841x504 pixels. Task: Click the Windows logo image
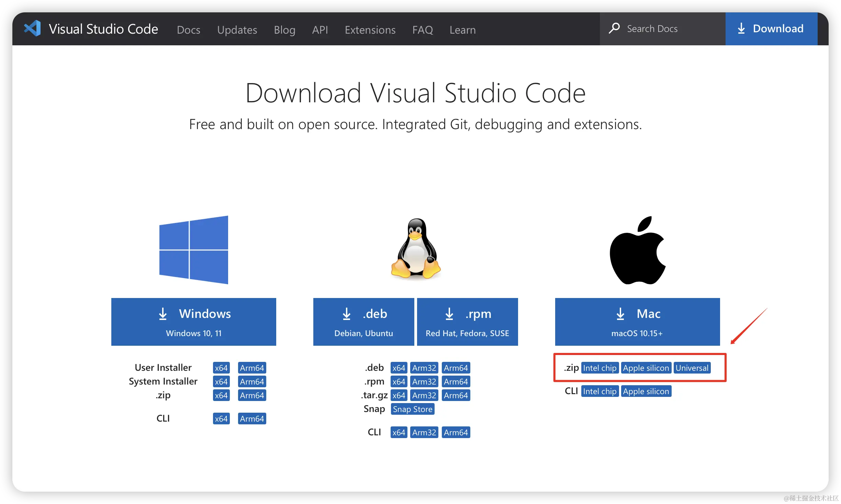click(x=193, y=250)
